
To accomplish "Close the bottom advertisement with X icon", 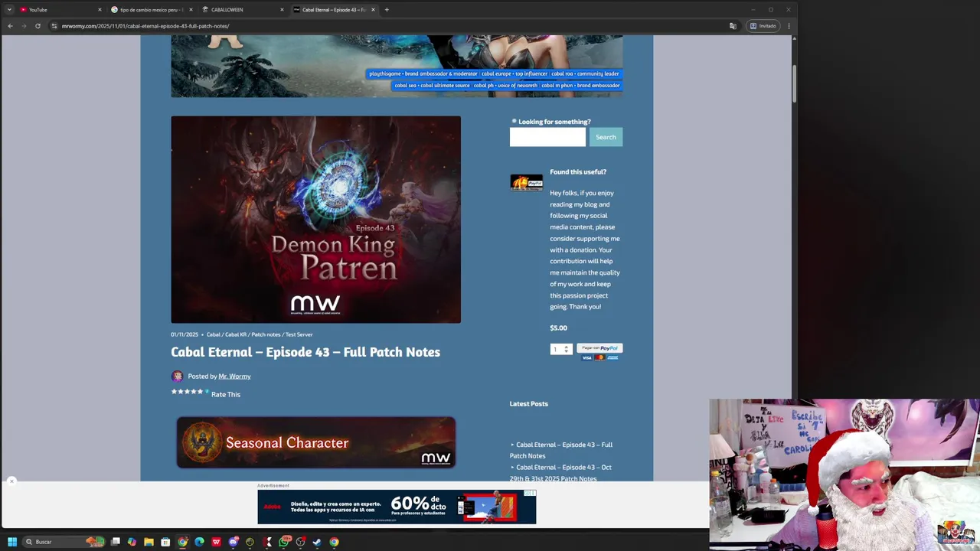I will click(x=11, y=481).
